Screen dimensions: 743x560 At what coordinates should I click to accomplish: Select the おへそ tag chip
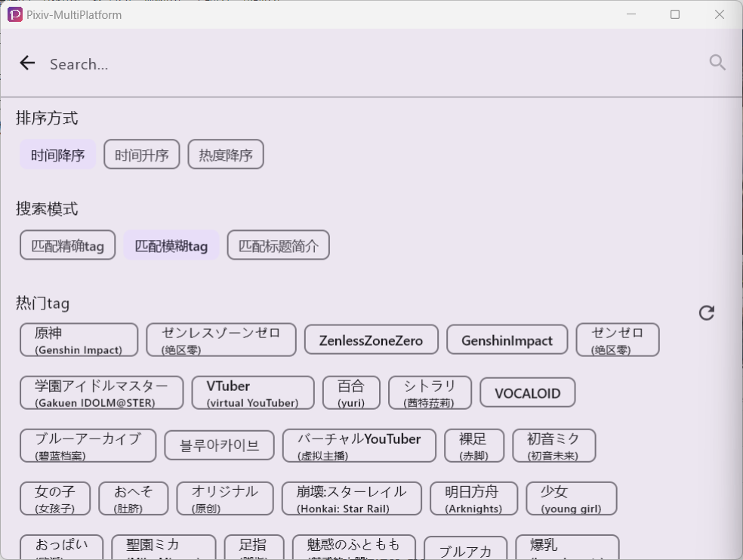coord(133,499)
